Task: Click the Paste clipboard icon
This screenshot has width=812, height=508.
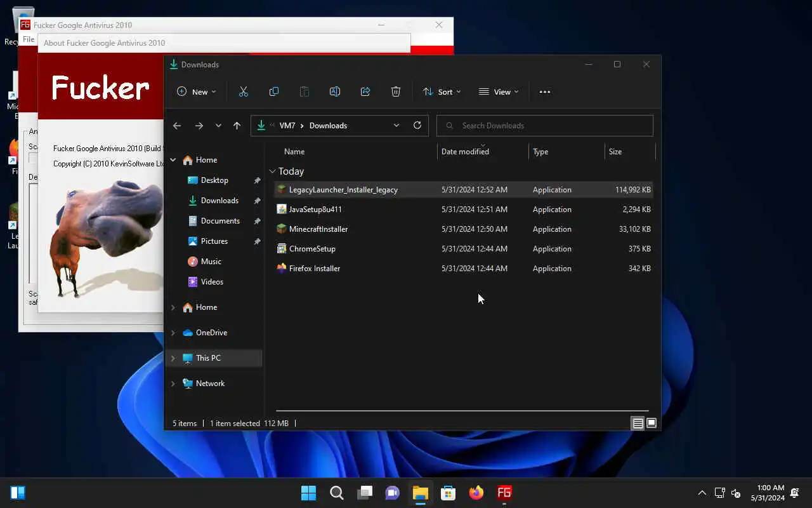Action: 304,92
